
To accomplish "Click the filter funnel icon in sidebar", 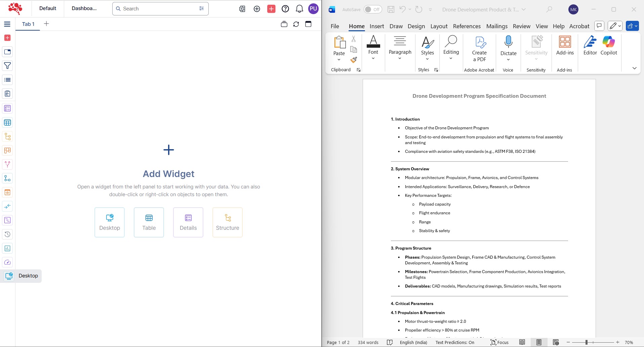I will point(7,66).
